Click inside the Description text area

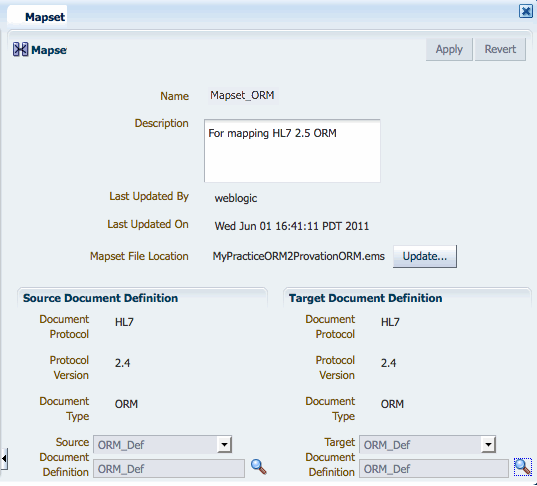(x=292, y=151)
